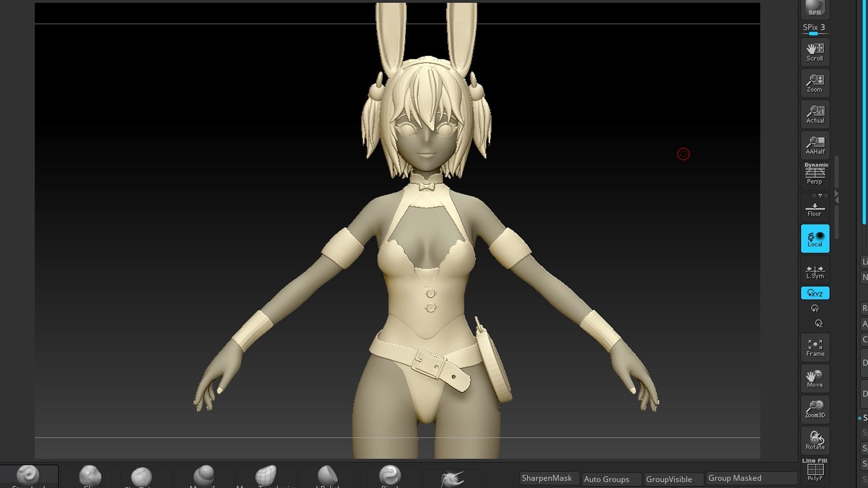This screenshot has width=868, height=488.
Task: Toggle Local transformations mode
Action: point(815,238)
